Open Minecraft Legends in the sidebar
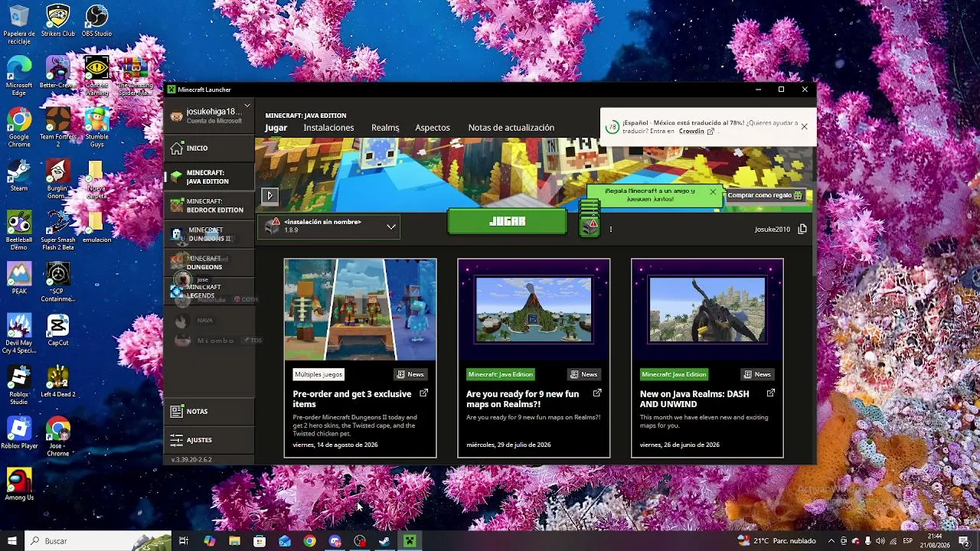This screenshot has width=980, height=551. (x=209, y=291)
